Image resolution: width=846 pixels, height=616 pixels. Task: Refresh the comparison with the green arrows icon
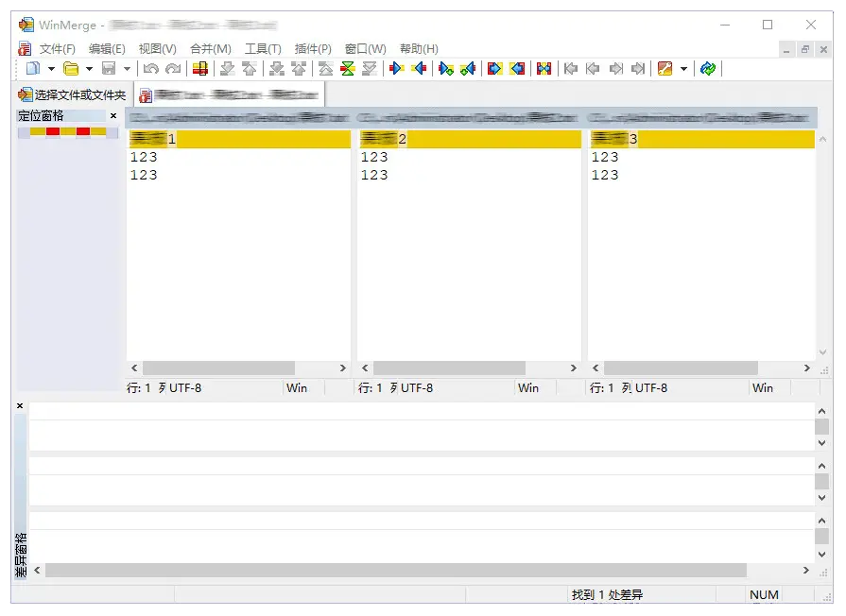tap(707, 68)
